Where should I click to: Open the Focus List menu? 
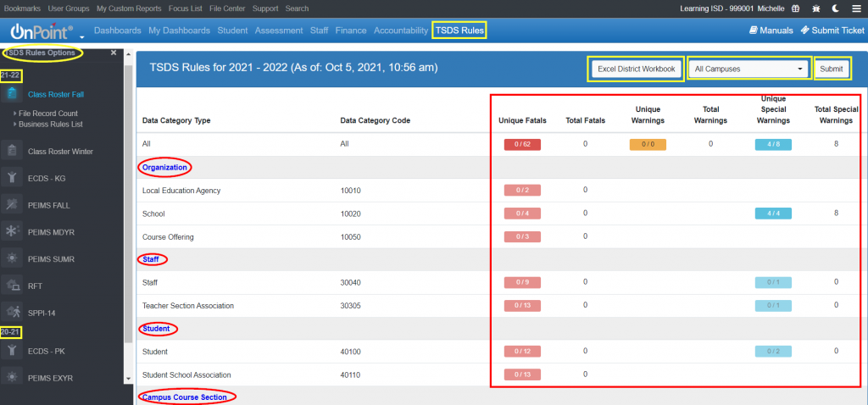(186, 8)
